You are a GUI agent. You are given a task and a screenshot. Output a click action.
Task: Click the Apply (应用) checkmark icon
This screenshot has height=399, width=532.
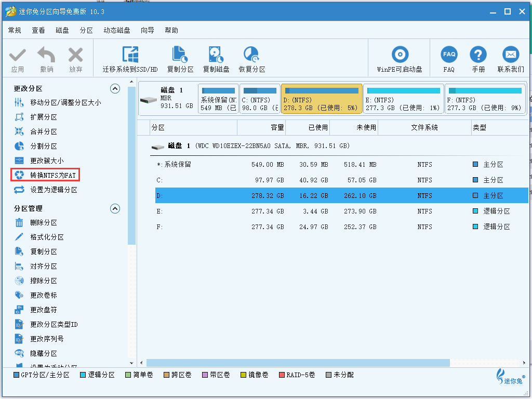[x=17, y=55]
